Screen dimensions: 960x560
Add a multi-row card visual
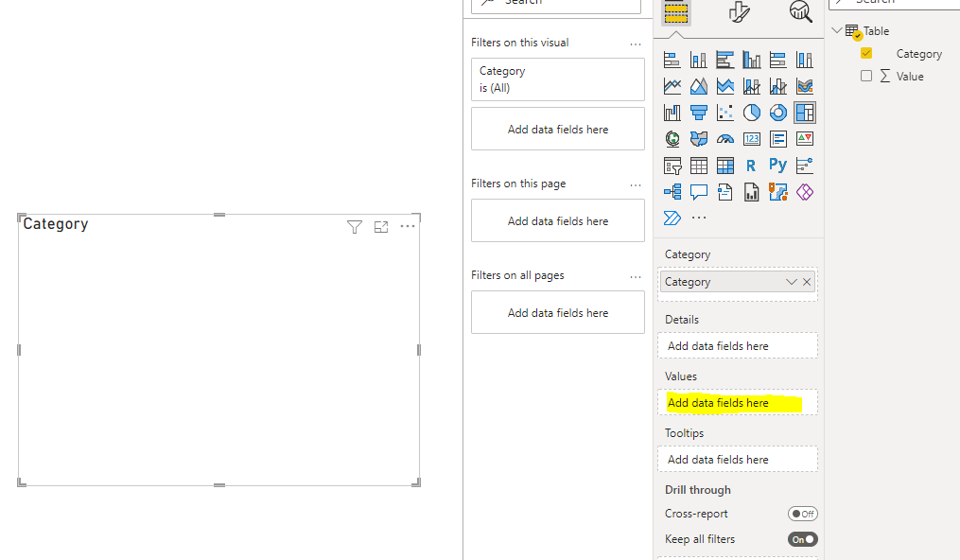coord(778,139)
